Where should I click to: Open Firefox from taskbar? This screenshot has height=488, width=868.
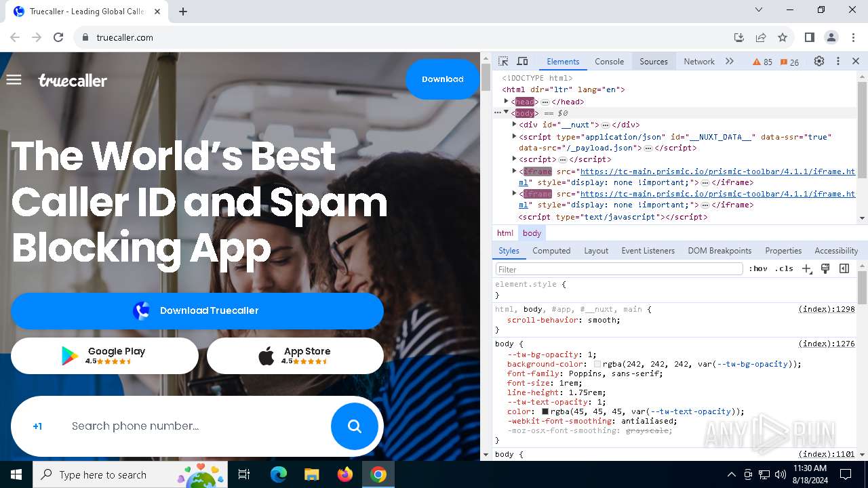coord(345,474)
